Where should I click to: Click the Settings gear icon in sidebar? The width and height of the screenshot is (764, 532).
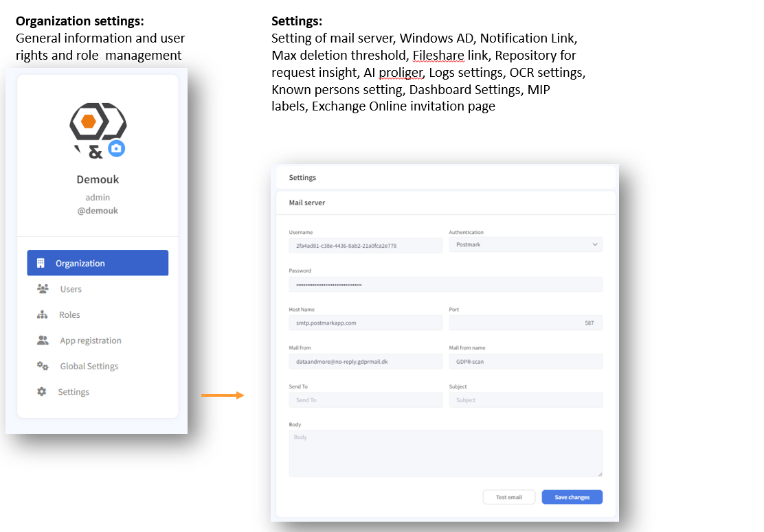[x=42, y=392]
